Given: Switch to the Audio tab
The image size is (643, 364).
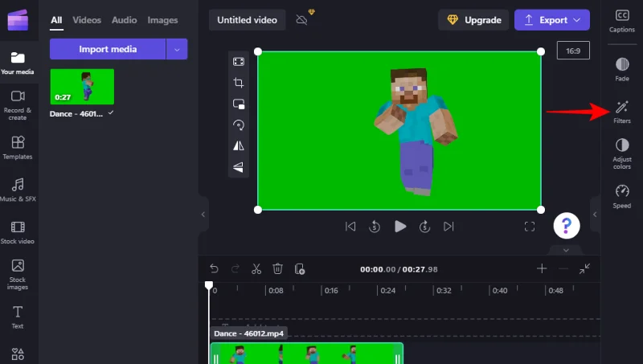Looking at the screenshot, I should point(125,20).
